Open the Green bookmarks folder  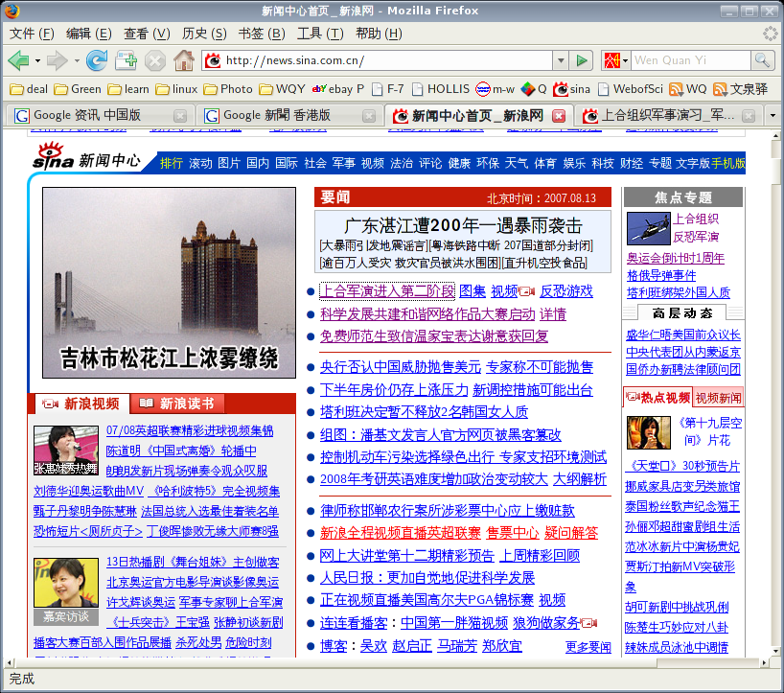click(x=78, y=89)
